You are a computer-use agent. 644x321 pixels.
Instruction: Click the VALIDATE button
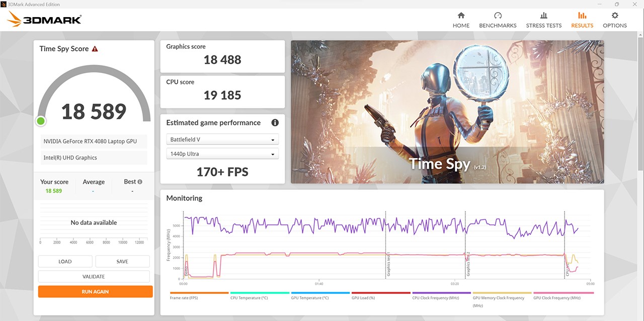pyautogui.click(x=94, y=276)
